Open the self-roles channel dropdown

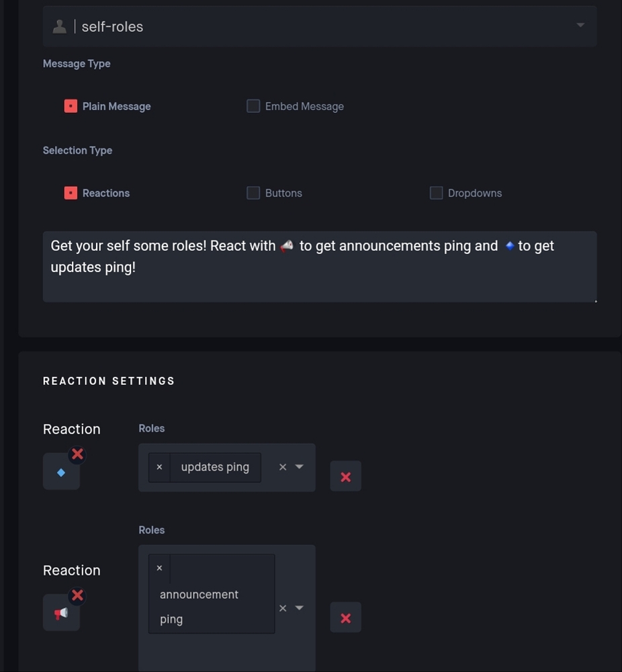tap(579, 26)
